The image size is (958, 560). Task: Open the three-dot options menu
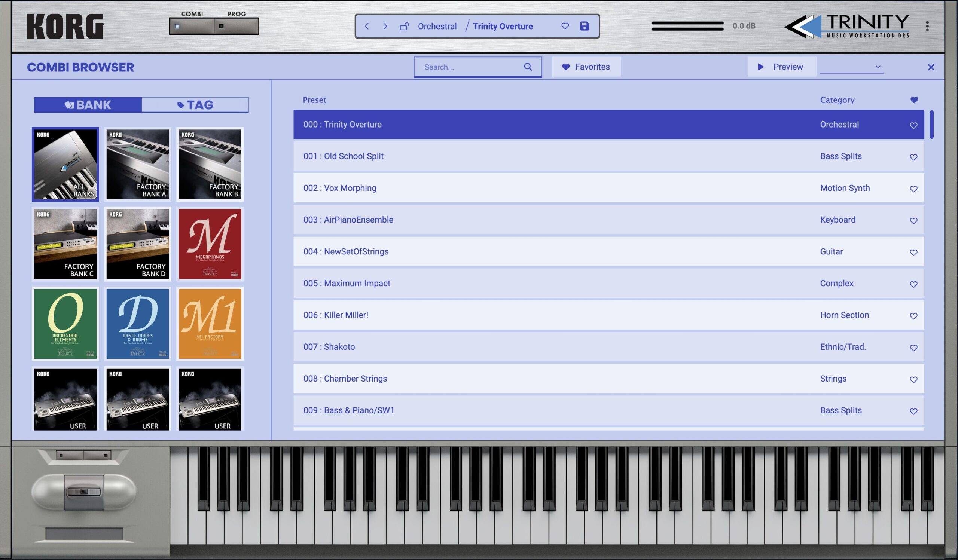[927, 26]
